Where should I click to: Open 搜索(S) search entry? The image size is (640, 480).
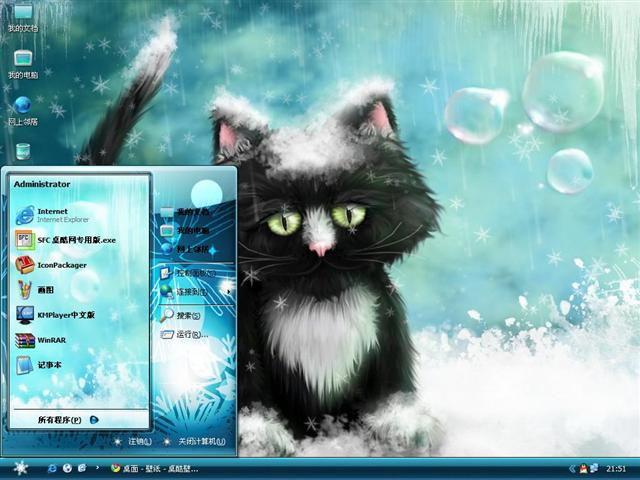[x=180, y=315]
